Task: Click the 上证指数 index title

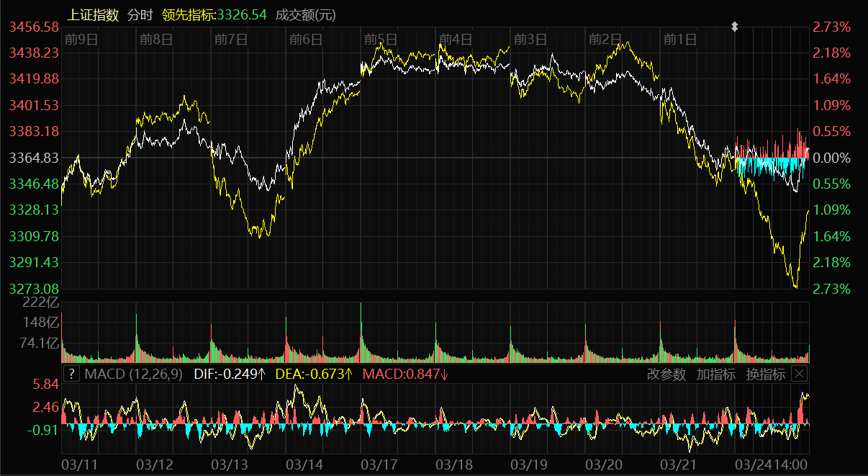Action: coord(94,14)
